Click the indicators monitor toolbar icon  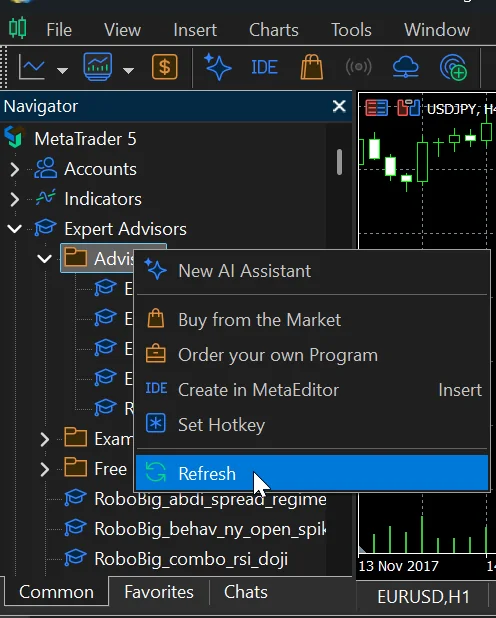tap(97, 67)
